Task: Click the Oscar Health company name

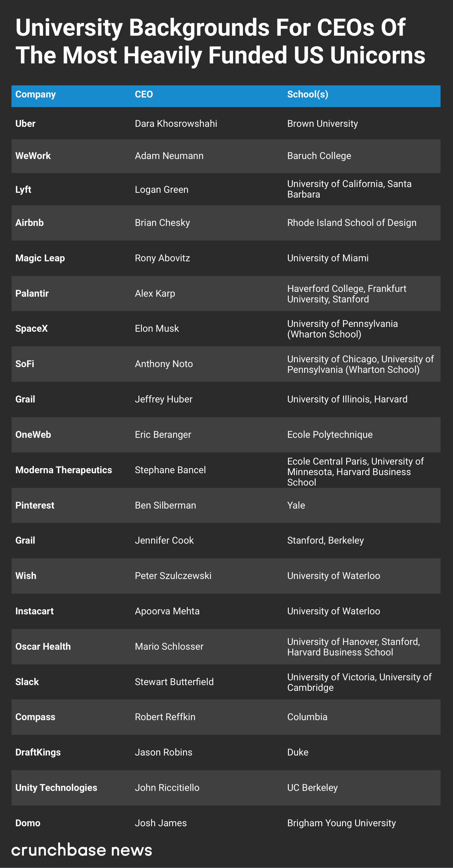Action: point(43,647)
